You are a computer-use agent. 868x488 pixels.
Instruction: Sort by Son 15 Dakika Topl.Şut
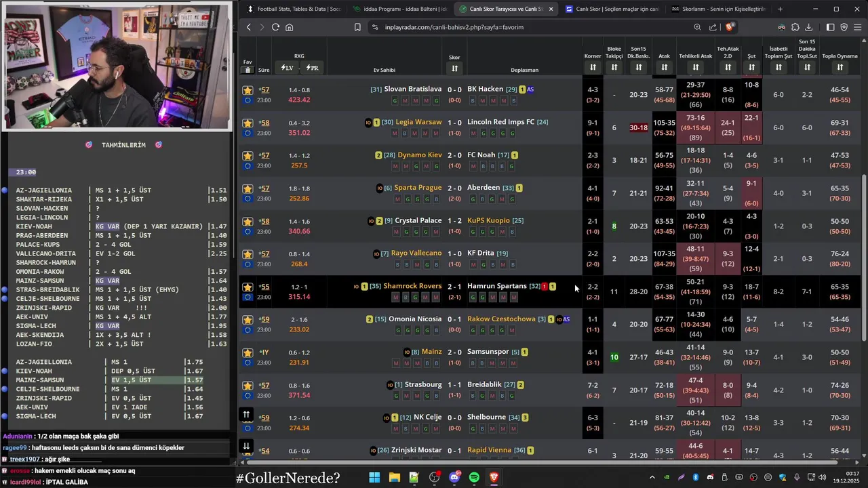coord(807,67)
